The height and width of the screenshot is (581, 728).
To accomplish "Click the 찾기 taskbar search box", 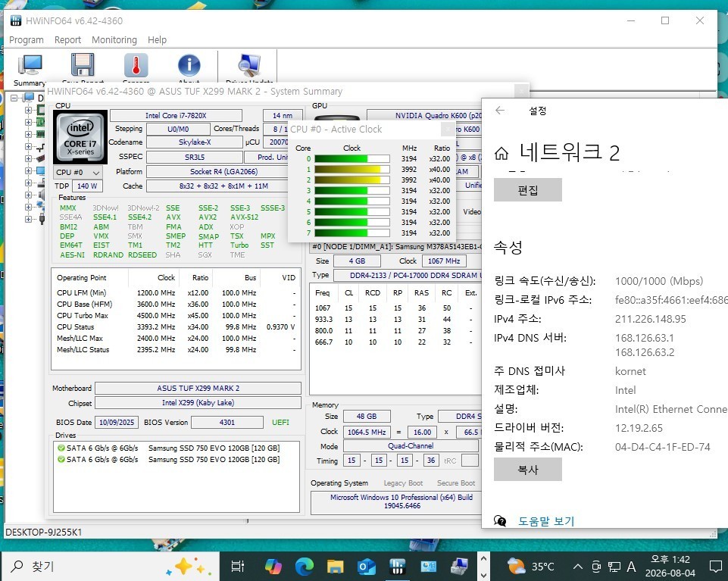I will tap(109, 566).
